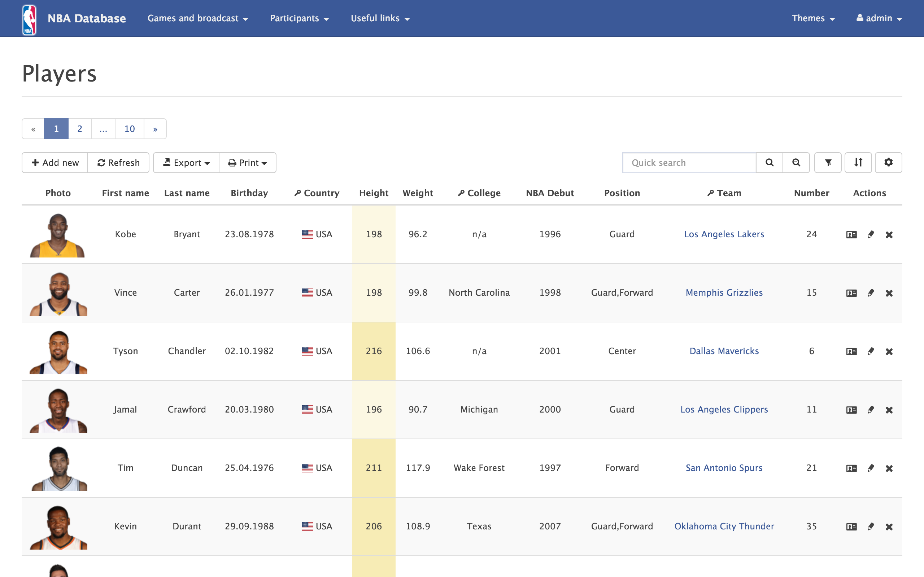The height and width of the screenshot is (577, 924).
Task: Edit Kevin Durant's row with the pencil
Action: (x=871, y=526)
